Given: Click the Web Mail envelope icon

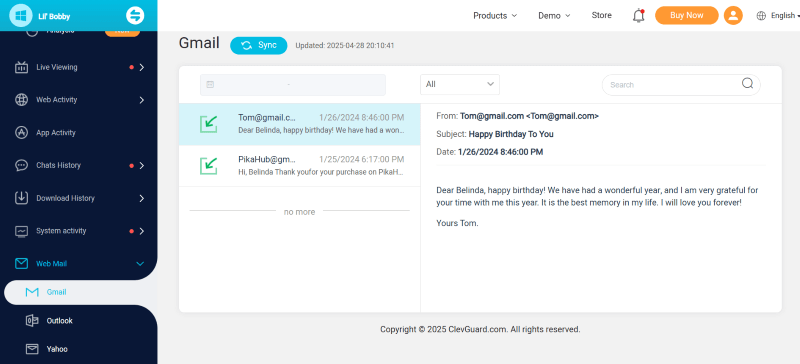Looking at the screenshot, I should click(x=21, y=263).
